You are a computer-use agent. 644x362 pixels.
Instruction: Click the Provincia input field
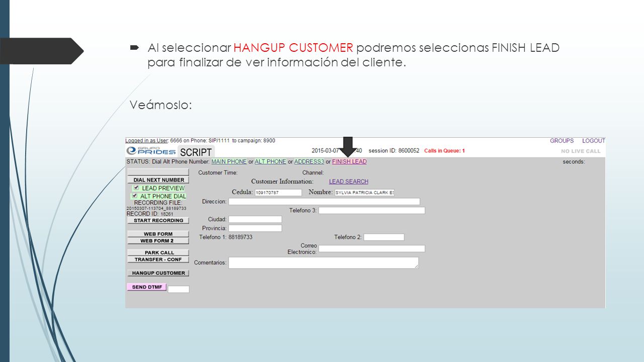click(x=255, y=228)
